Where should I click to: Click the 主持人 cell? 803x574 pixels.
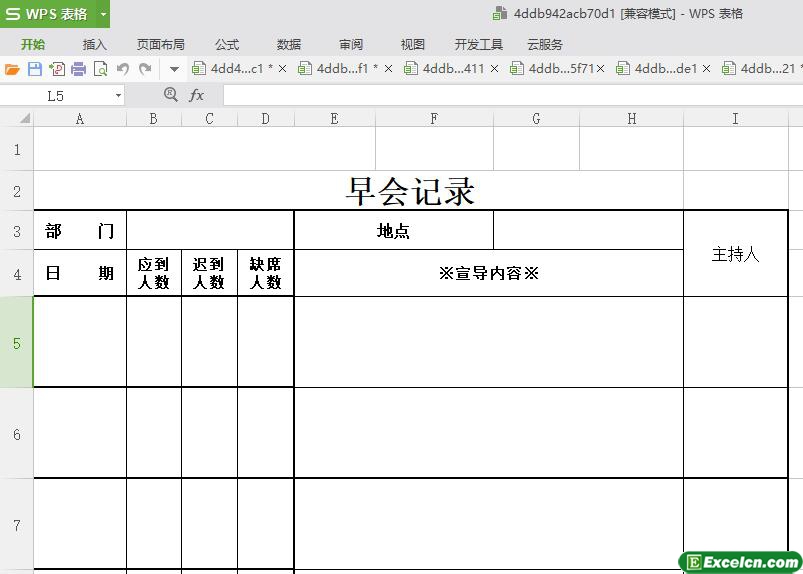735,253
